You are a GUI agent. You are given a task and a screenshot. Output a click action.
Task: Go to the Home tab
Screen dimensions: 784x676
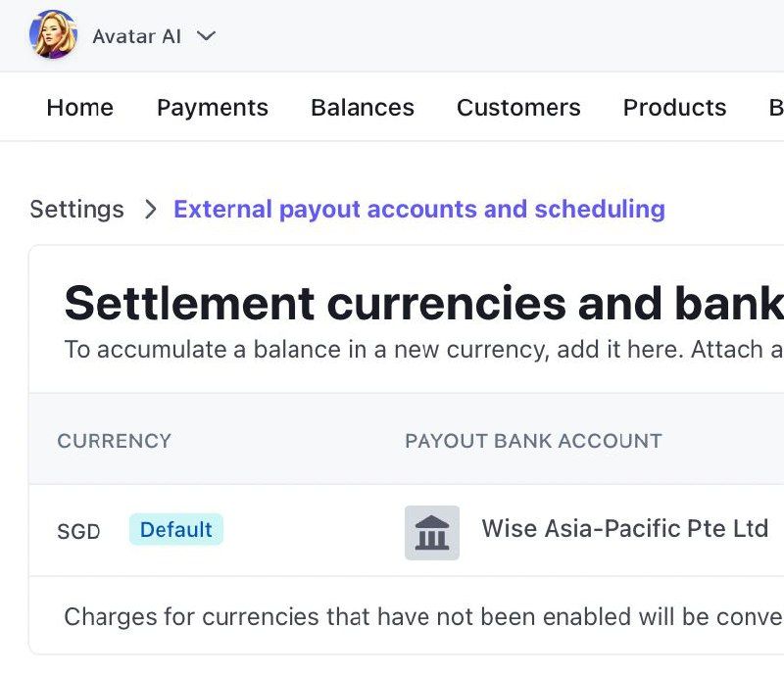79,108
